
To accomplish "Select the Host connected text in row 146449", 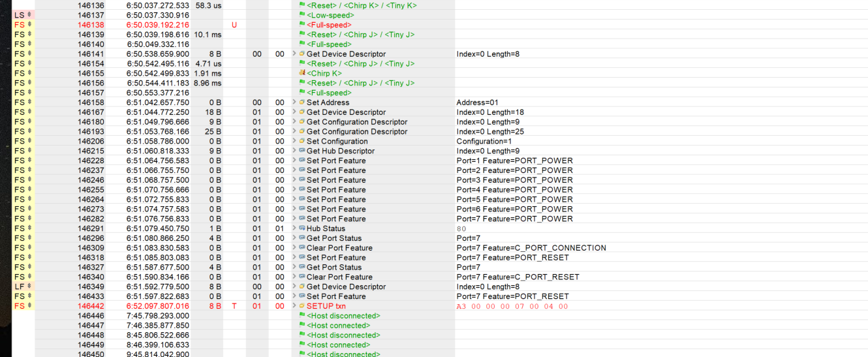I will (x=338, y=345).
